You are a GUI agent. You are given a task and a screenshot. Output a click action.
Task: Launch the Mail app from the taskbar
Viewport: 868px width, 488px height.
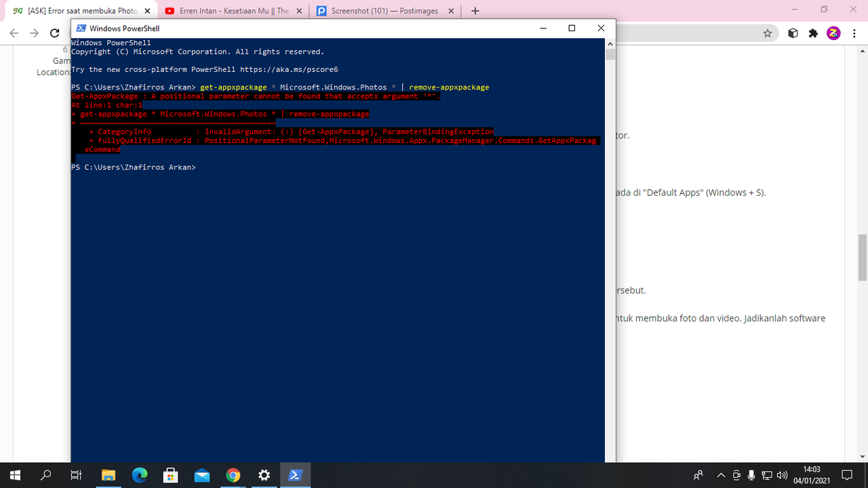(x=201, y=474)
